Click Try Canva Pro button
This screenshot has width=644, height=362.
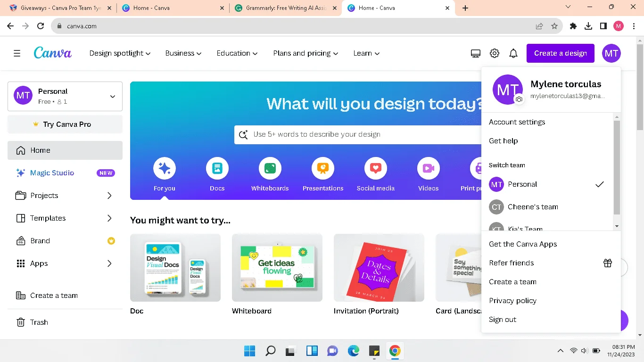tap(65, 124)
